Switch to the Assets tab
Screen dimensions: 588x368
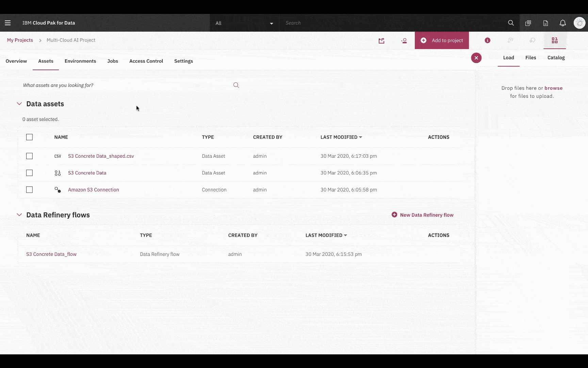coord(46,61)
